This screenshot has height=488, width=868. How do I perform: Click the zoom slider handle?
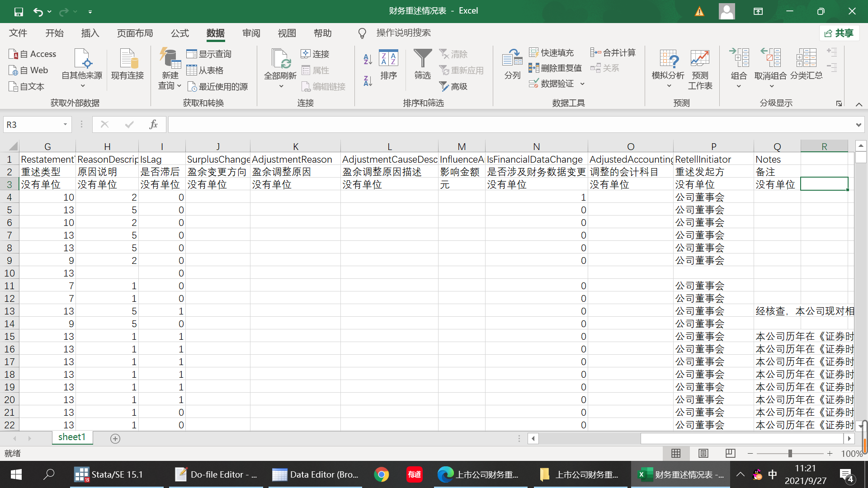click(790, 453)
